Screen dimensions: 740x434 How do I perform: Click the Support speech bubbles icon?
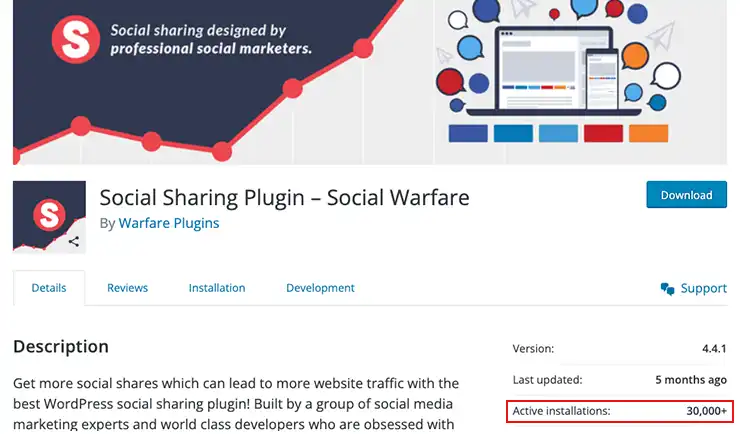[x=667, y=289]
